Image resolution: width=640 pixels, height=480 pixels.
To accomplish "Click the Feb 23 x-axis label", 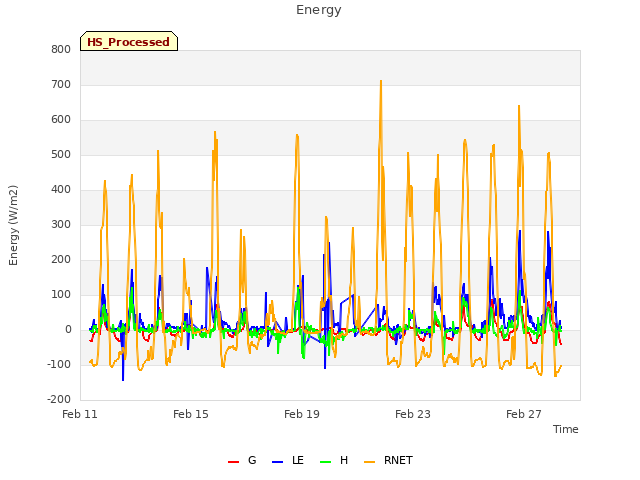I will [x=413, y=414].
